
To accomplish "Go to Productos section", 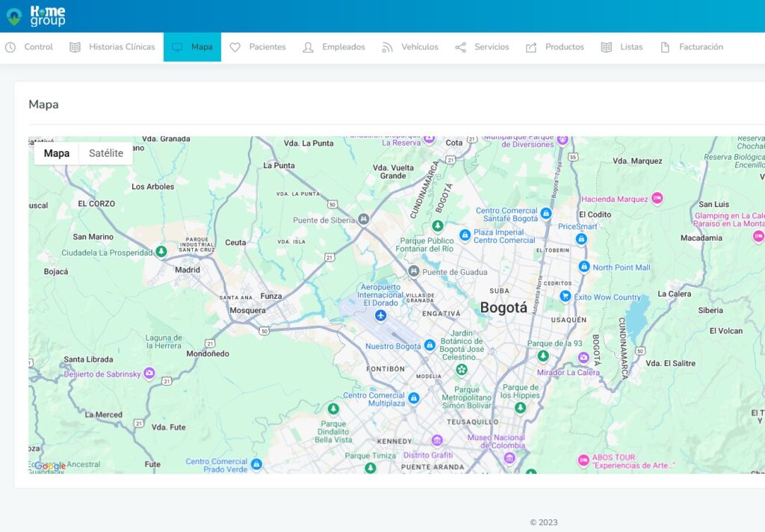I will (x=555, y=47).
